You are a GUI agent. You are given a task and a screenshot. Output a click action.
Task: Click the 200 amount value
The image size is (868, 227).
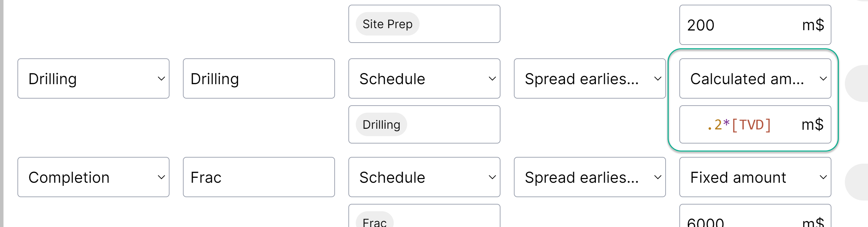pos(701,25)
